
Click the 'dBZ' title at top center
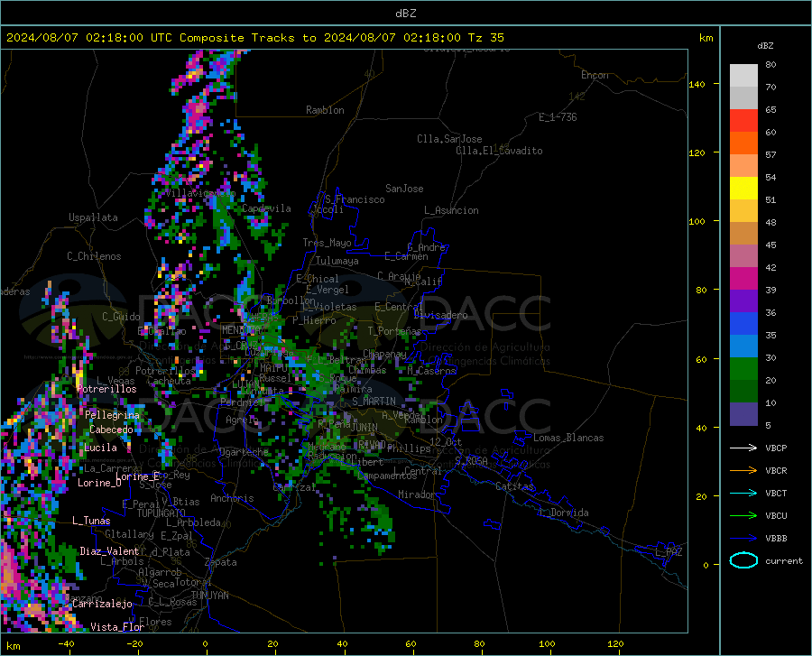pos(405,14)
